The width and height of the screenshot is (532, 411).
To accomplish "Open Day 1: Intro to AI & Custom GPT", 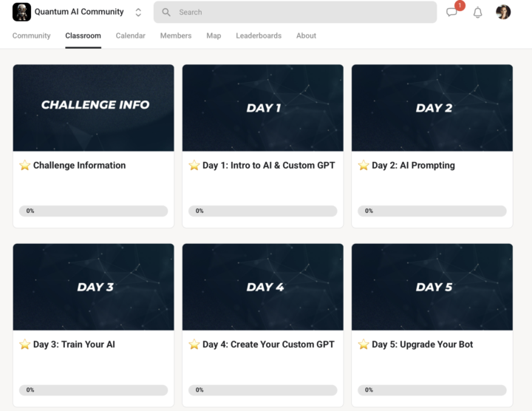I will [x=269, y=166].
